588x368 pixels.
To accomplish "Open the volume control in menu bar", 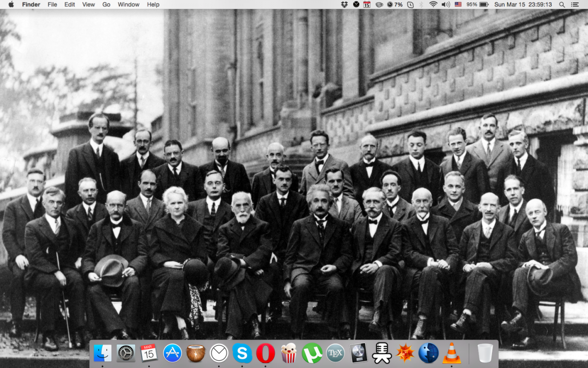I will click(445, 4).
